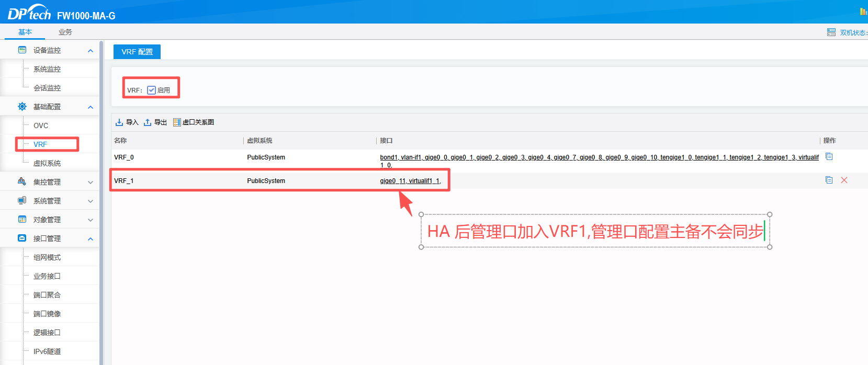Open 组网模式 in the sidebar
This screenshot has height=365, width=868.
pyautogui.click(x=47, y=257)
